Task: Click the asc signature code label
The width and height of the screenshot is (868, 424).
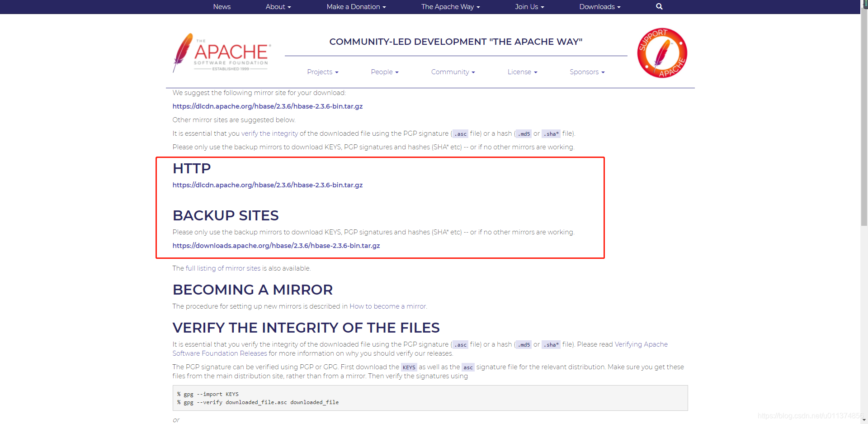Action: point(468,367)
